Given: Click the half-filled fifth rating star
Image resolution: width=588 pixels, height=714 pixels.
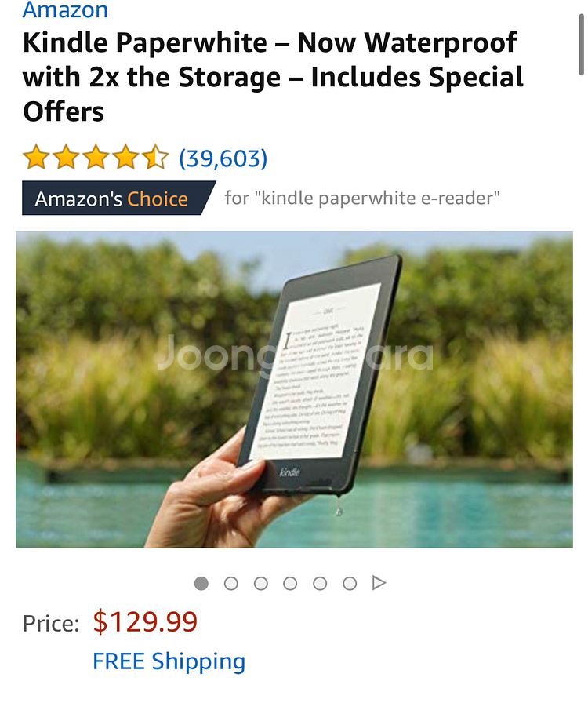Looking at the screenshot, I should click(x=156, y=157).
